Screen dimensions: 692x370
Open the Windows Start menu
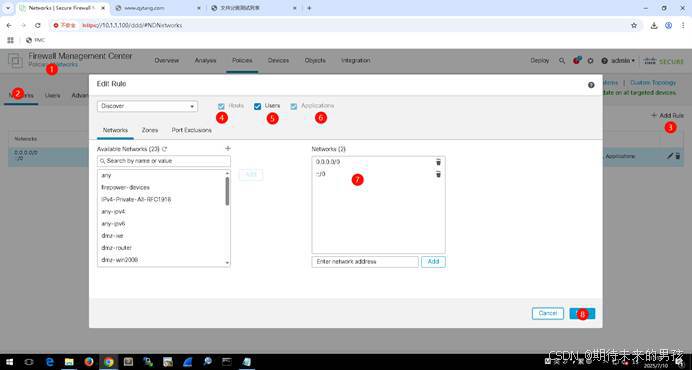[x=9, y=362]
